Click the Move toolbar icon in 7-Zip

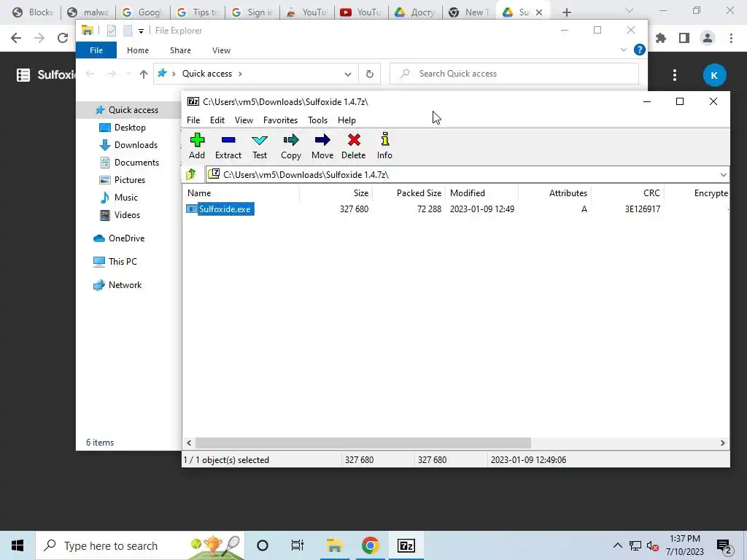(x=322, y=146)
